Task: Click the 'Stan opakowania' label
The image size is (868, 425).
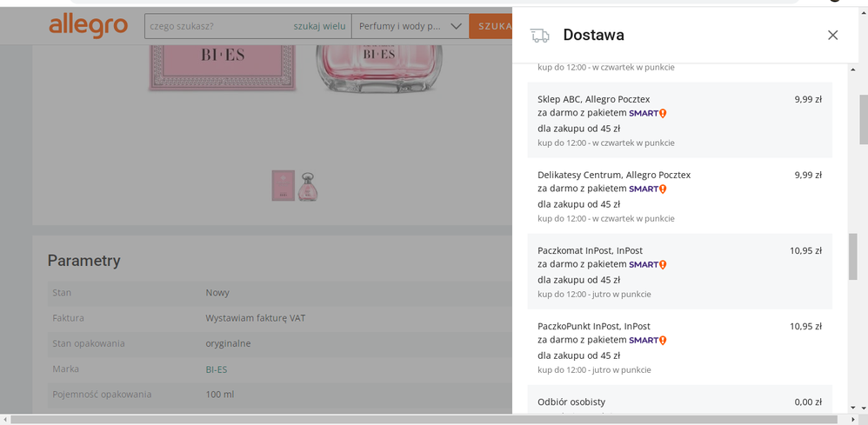Action: pos(89,343)
